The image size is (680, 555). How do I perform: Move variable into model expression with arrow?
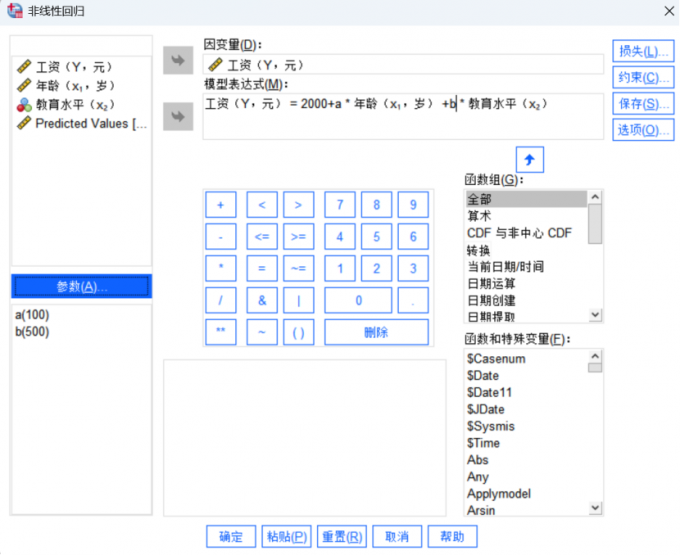(178, 116)
